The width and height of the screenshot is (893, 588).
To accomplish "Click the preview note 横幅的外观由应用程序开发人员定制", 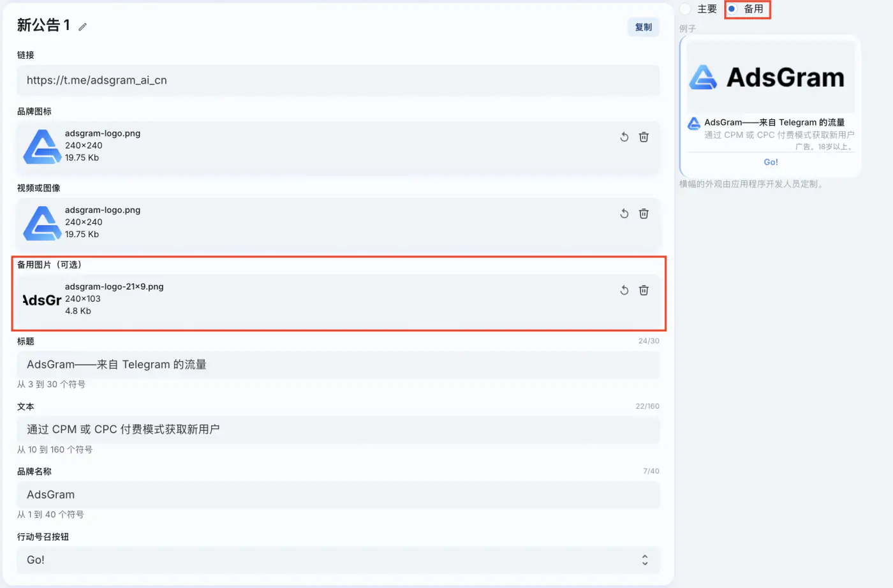I will click(x=752, y=184).
